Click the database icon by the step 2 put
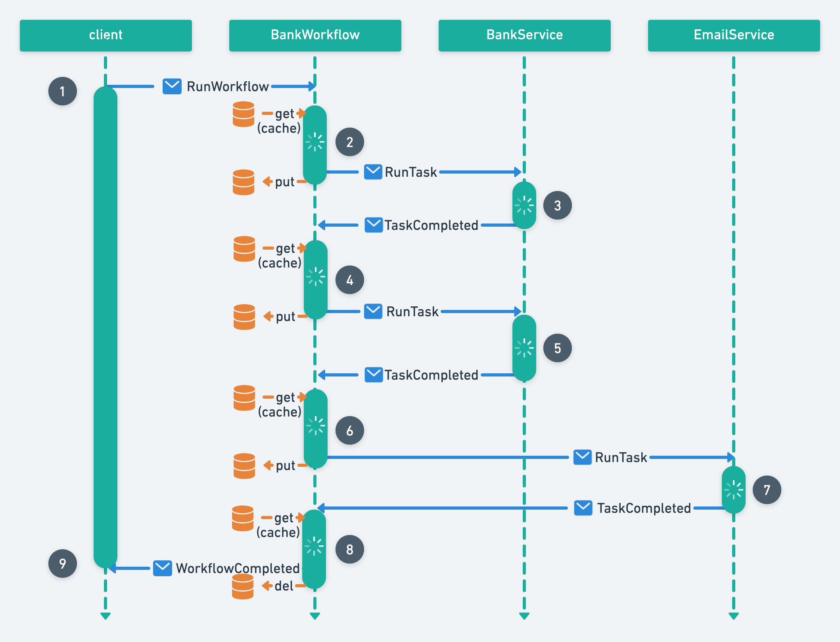Screen dimensions: 840x642 tap(244, 182)
